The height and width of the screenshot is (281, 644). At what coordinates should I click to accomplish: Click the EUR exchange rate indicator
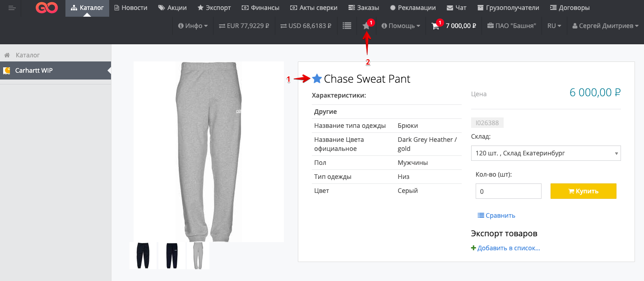tap(244, 26)
